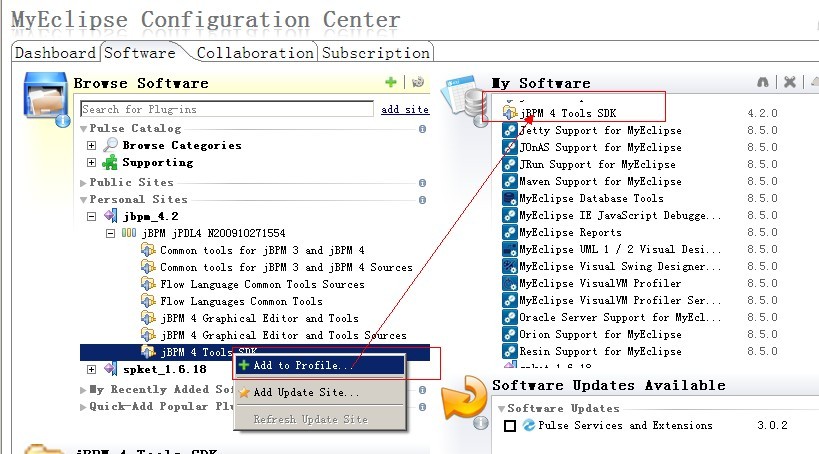The width and height of the screenshot is (819, 454).
Task: Click the magnifier icon for Browse Categories
Action: [x=110, y=145]
